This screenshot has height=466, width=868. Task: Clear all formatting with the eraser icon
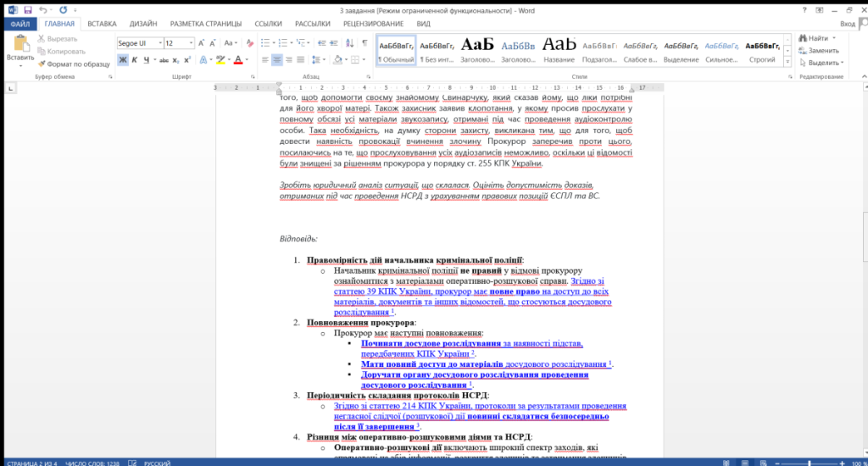click(x=250, y=43)
